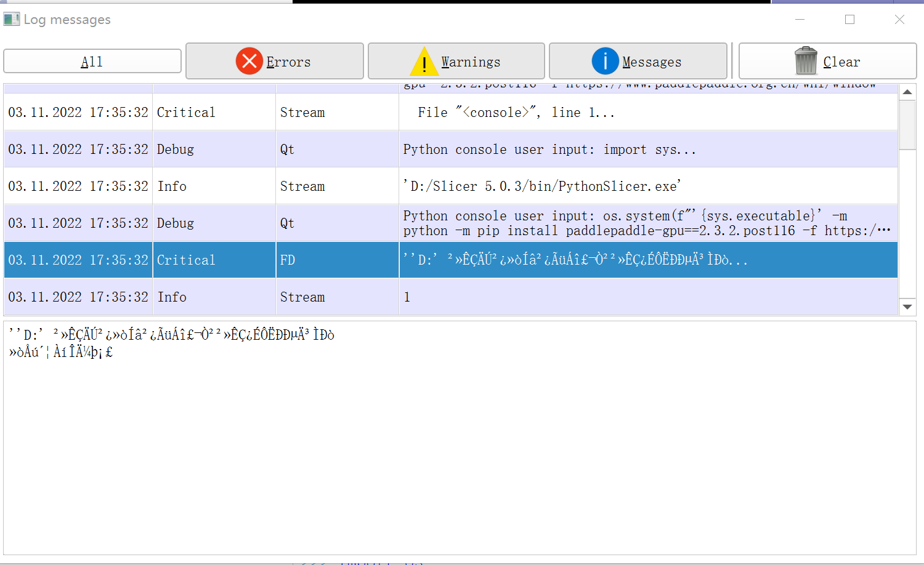Select the Critical console line 1 entry
This screenshot has height=565, width=924.
coord(431,112)
